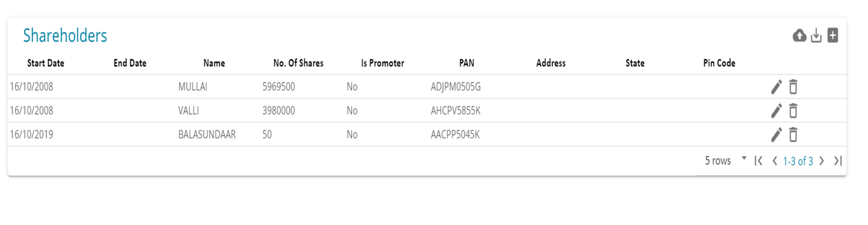Sort by Start Date column header
This screenshot has width=868, height=225.
45,63
